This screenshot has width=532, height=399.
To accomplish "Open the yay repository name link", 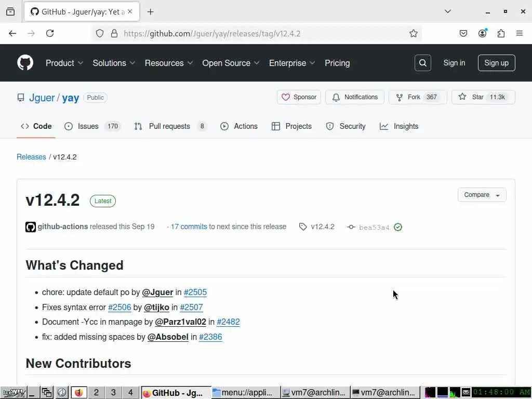I will (71, 98).
